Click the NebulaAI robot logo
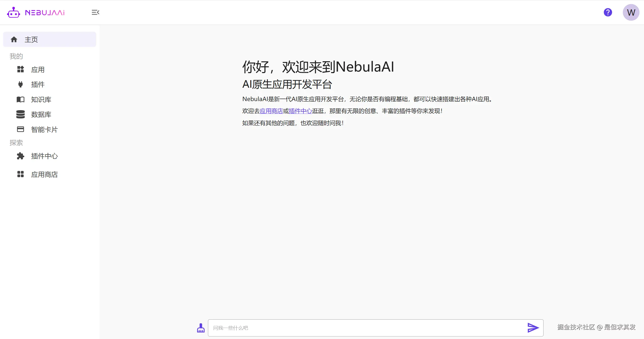Screen dimensions: 644x339 [13, 12]
